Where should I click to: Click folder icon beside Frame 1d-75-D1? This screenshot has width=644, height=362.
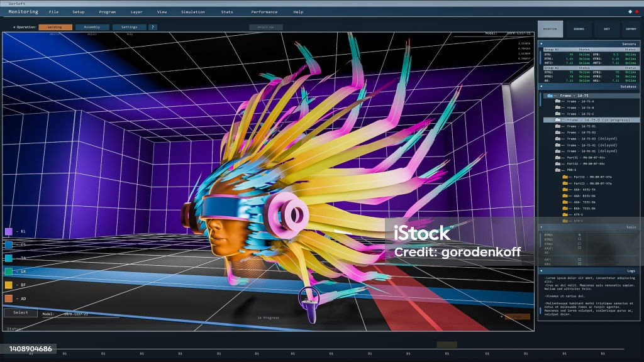(x=558, y=126)
